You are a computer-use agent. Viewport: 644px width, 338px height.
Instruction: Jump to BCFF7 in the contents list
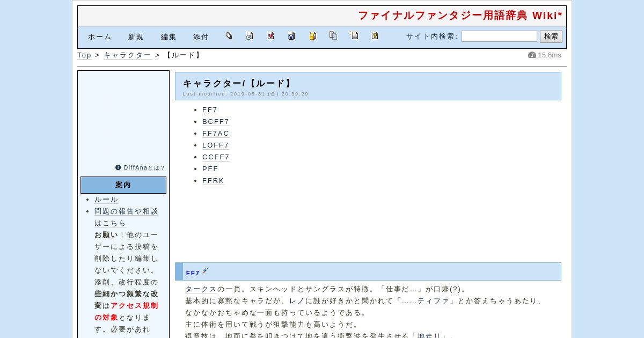click(216, 122)
